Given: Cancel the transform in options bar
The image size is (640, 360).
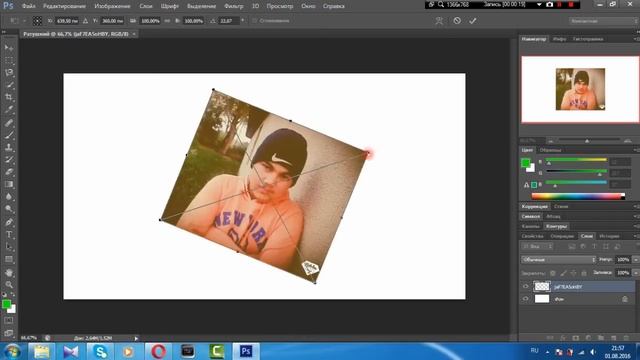Looking at the screenshot, I should (457, 20).
